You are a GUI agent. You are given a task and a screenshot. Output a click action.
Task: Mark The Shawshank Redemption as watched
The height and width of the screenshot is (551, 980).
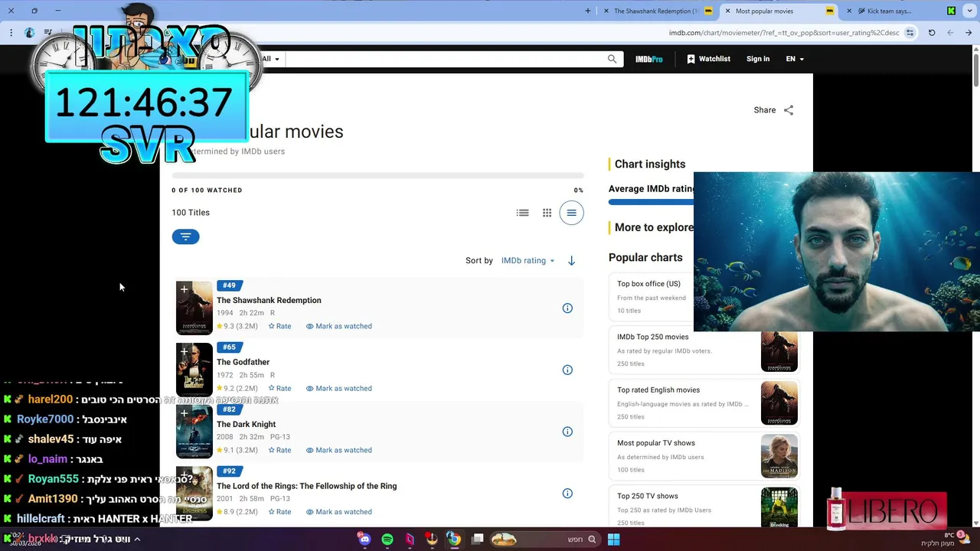339,326
